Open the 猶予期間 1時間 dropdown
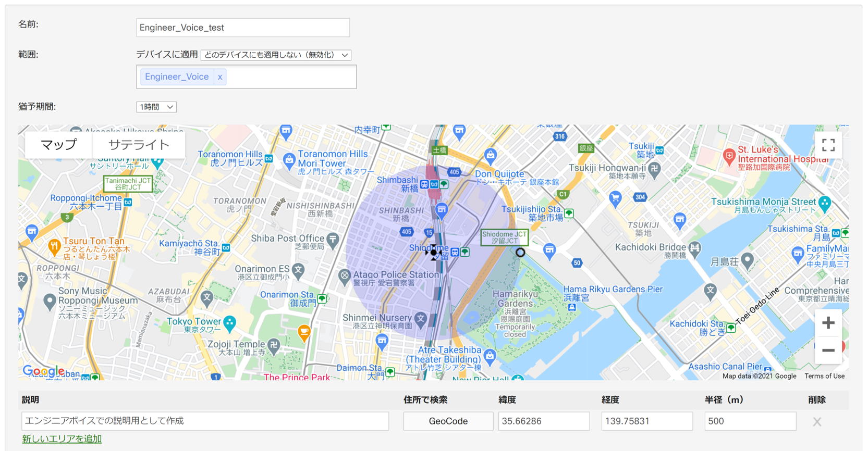The image size is (868, 451). click(156, 107)
